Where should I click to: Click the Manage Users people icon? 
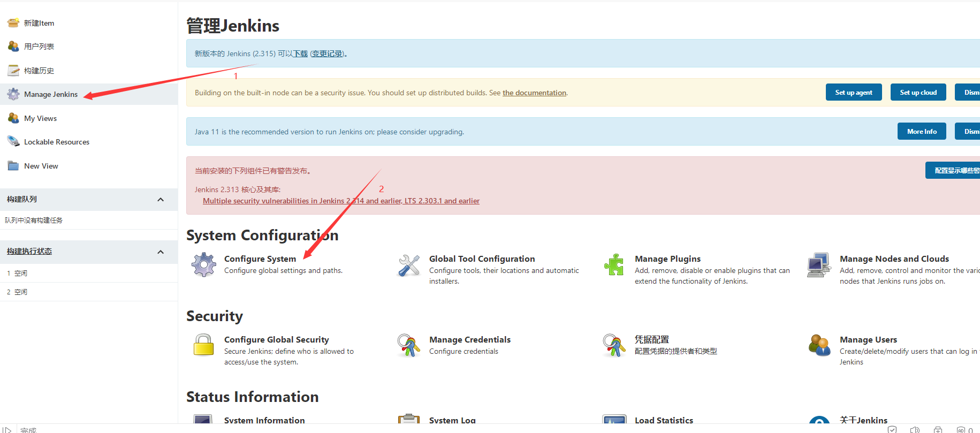(819, 345)
